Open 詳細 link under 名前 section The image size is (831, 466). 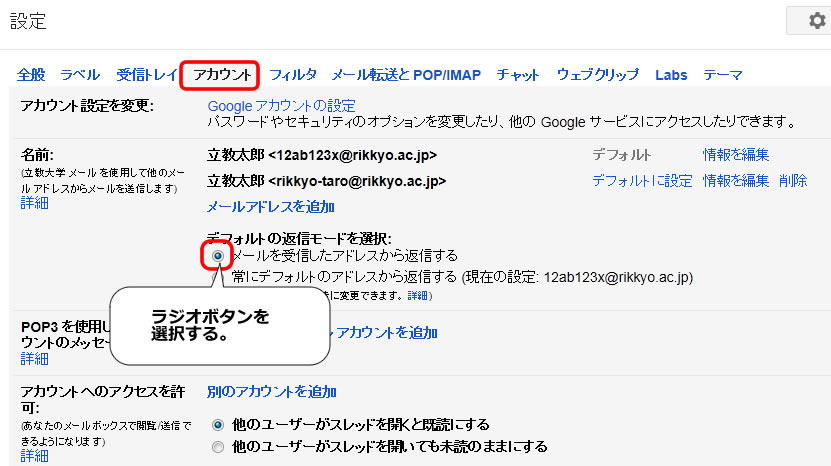point(34,203)
